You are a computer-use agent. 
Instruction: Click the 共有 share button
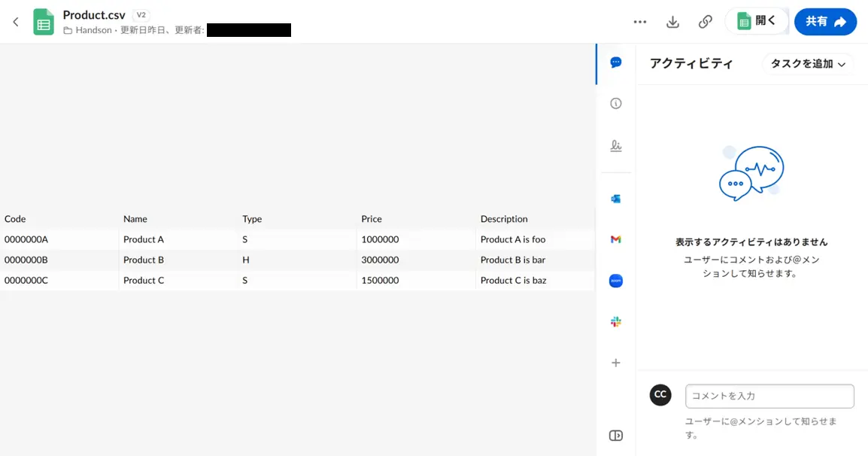[825, 22]
